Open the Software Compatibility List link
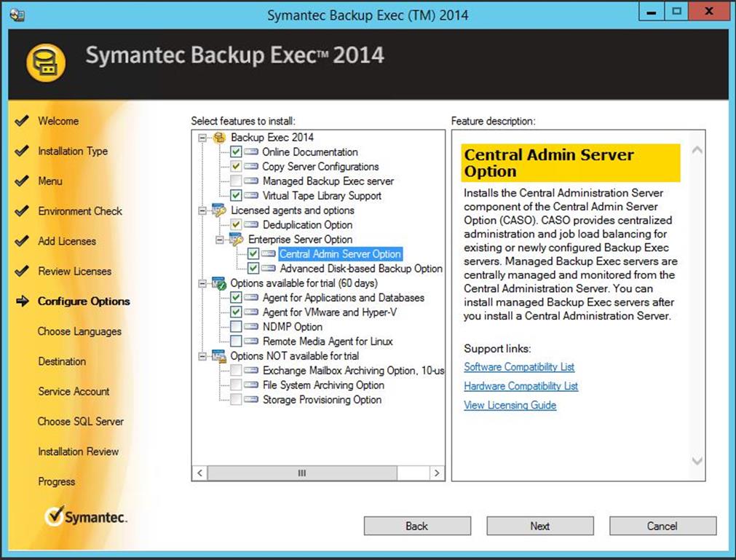Screen dimensions: 736x560 coord(519,366)
